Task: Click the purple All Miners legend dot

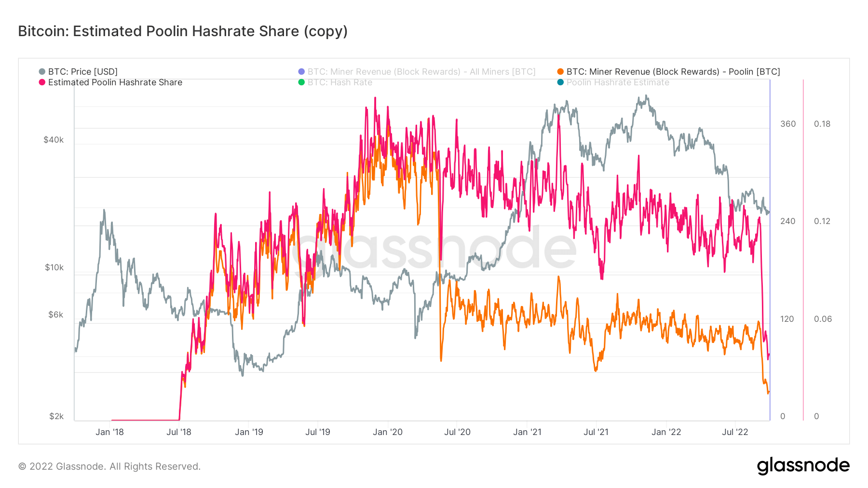Action: click(301, 72)
